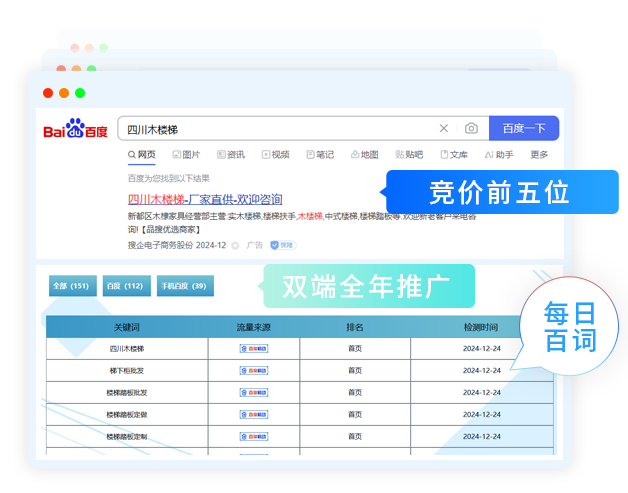Select the 文库 tab
Image resolution: width=628 pixels, height=493 pixels.
[454, 155]
